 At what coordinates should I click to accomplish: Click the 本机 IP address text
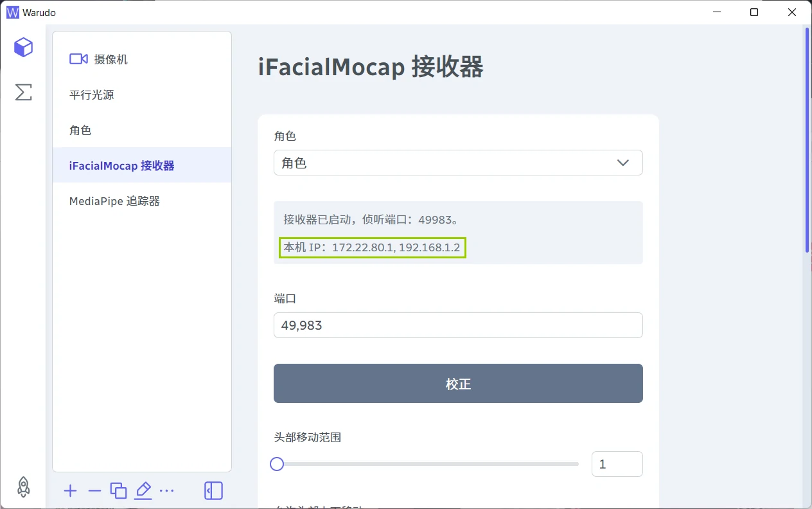pos(372,247)
